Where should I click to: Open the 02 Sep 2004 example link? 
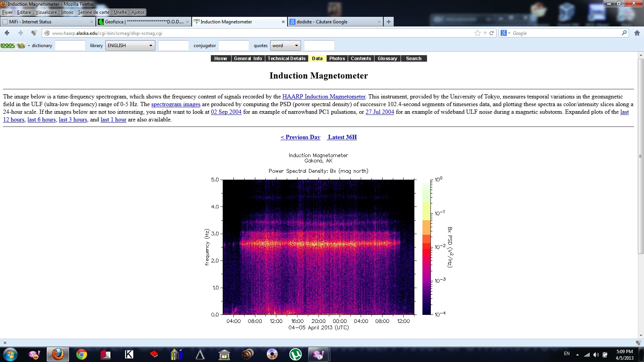coord(226,112)
